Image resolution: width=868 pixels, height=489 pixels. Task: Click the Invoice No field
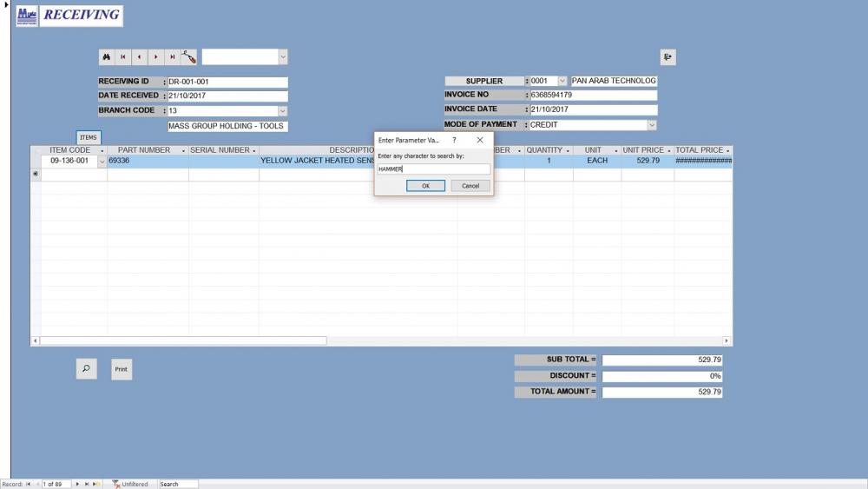click(x=594, y=96)
